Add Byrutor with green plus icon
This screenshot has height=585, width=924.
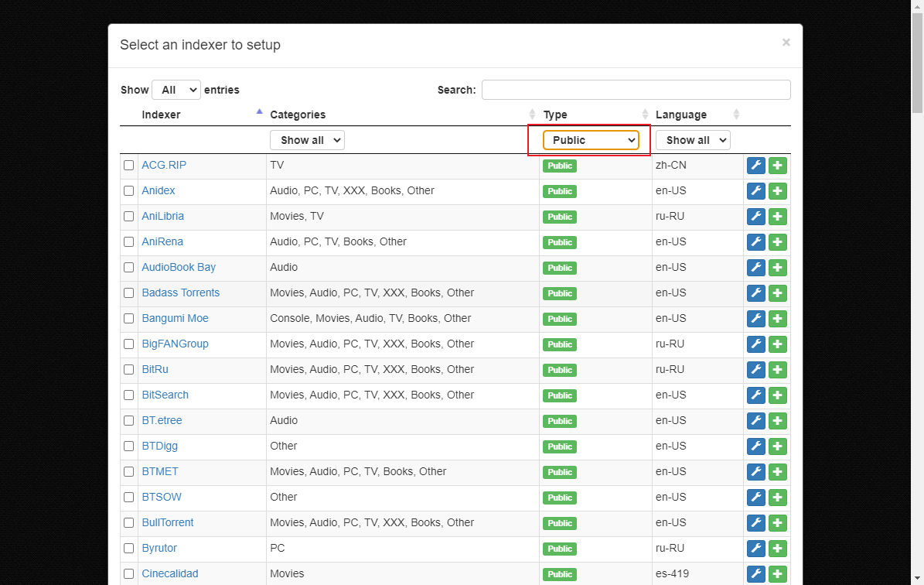pyautogui.click(x=778, y=549)
